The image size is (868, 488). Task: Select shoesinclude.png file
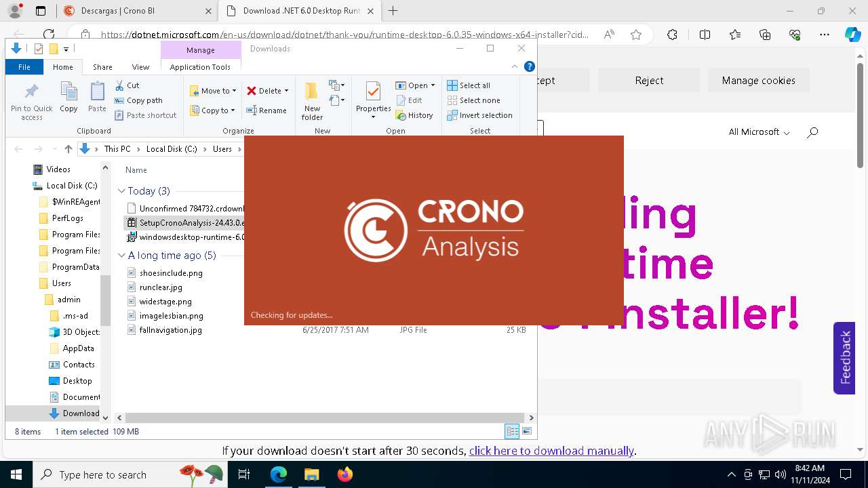click(x=171, y=272)
